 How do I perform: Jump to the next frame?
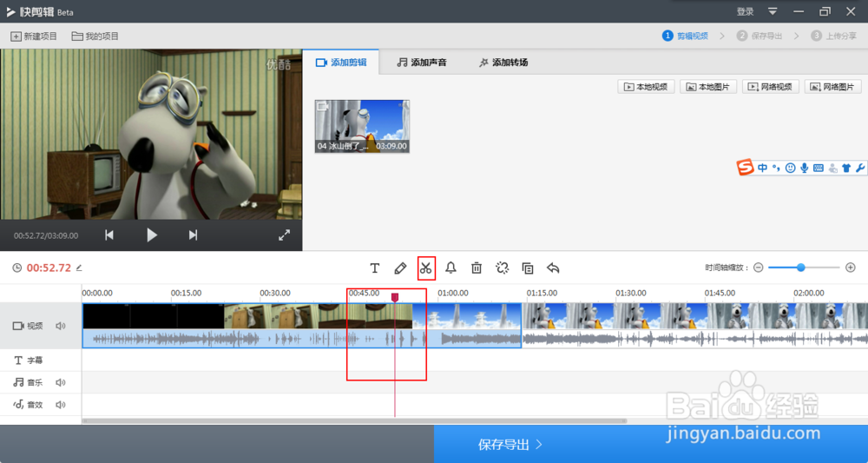pos(193,235)
